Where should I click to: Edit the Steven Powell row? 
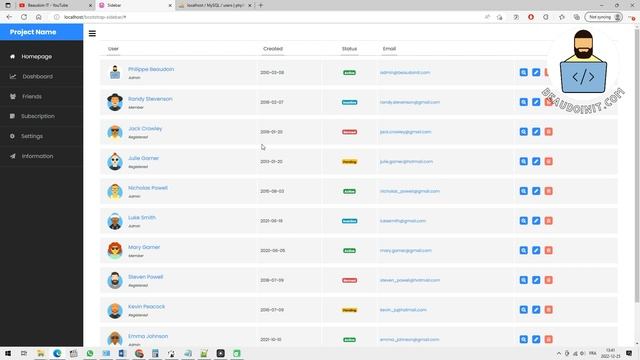(x=536, y=280)
